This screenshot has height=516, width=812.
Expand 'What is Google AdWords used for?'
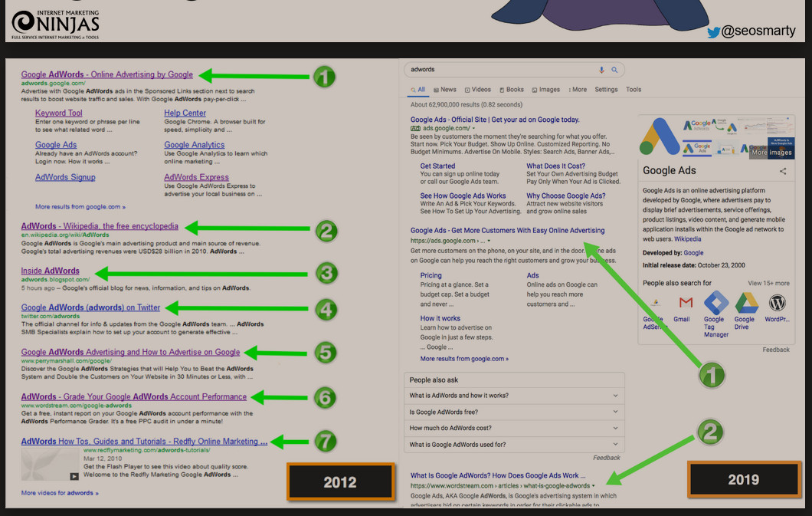coord(514,445)
